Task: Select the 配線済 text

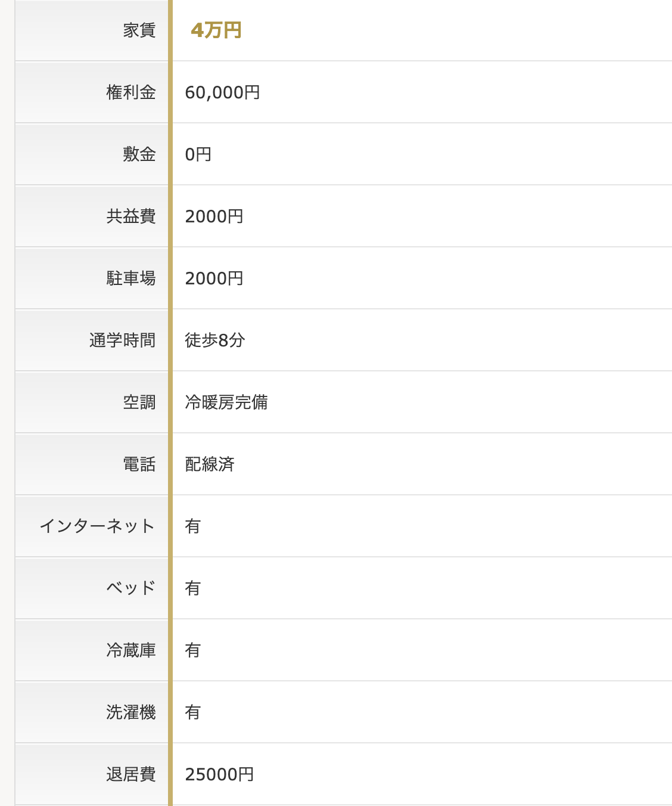Action: pos(210,464)
